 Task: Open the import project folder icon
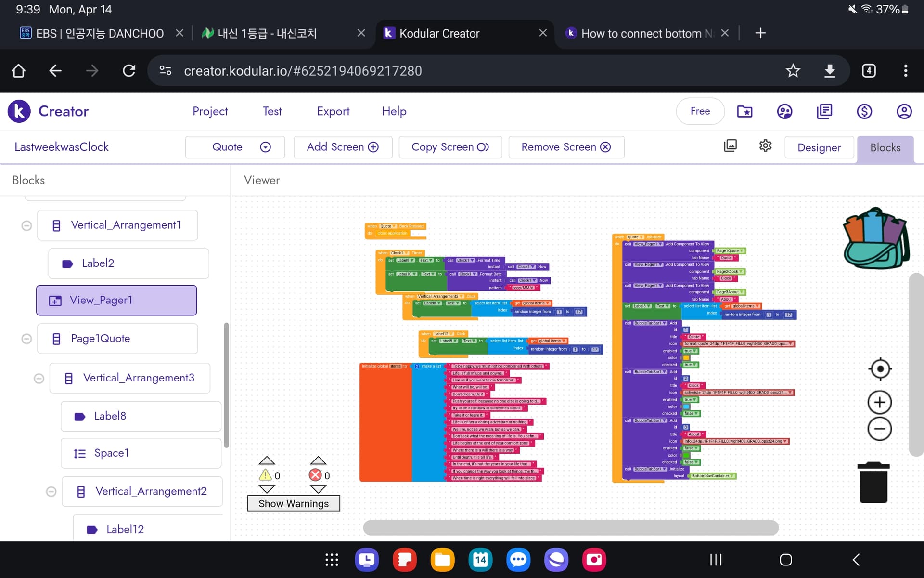click(744, 111)
